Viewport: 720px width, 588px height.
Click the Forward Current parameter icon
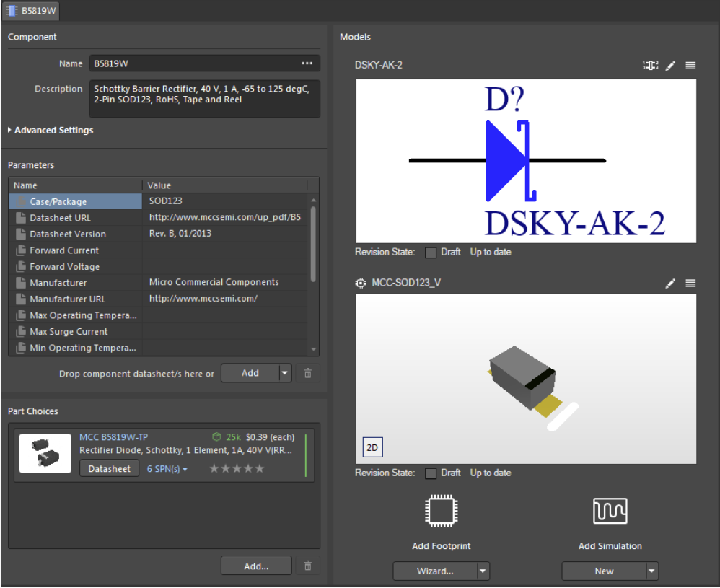click(x=21, y=250)
